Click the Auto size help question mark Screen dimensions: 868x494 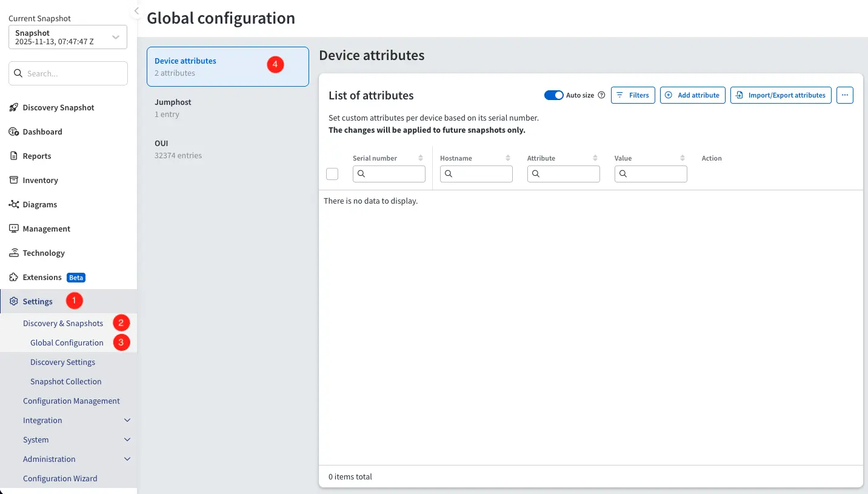pyautogui.click(x=601, y=95)
